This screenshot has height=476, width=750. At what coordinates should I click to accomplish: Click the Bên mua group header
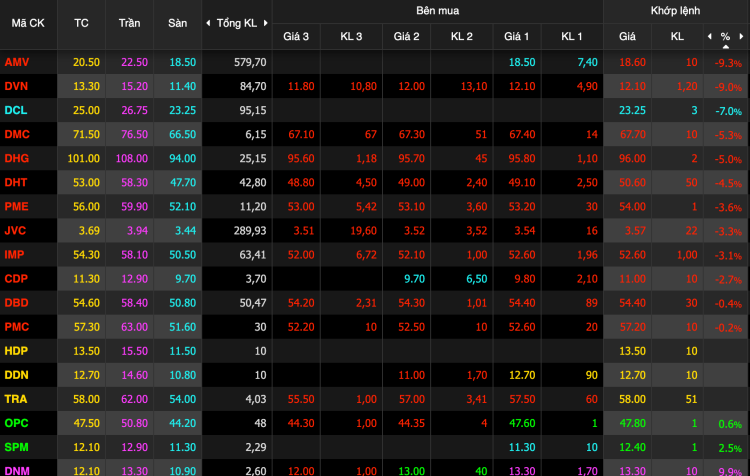(437, 11)
